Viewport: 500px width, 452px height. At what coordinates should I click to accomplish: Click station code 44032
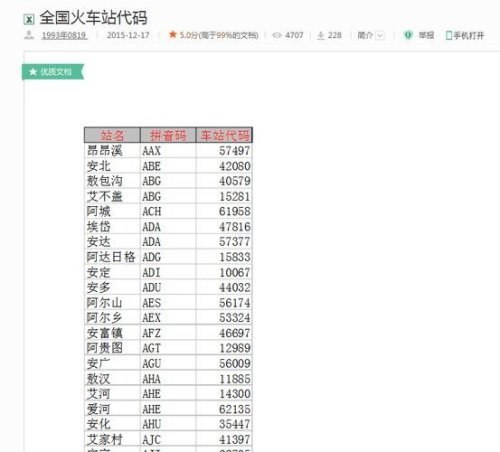click(x=234, y=287)
